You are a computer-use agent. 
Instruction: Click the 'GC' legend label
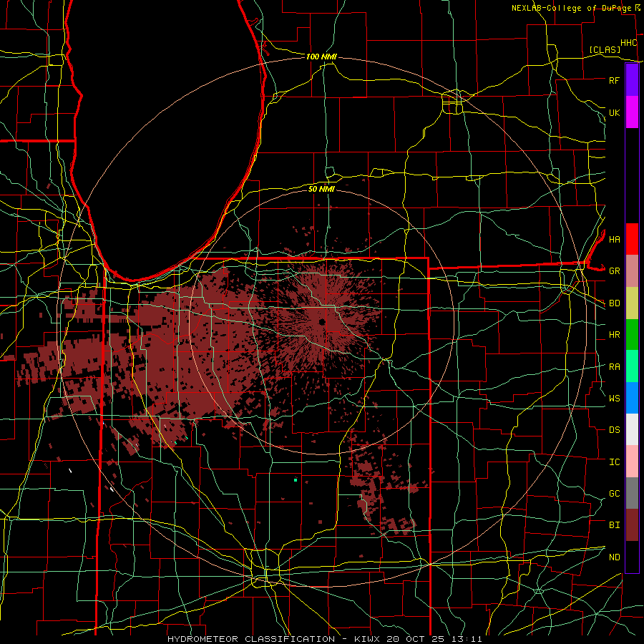click(x=614, y=494)
